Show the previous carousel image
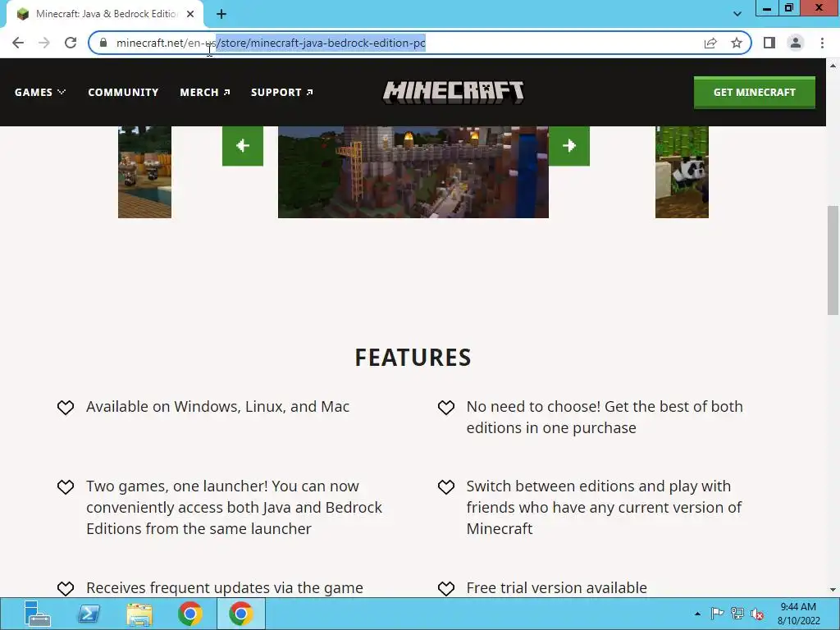Viewport: 840px width, 630px height. pos(243,145)
